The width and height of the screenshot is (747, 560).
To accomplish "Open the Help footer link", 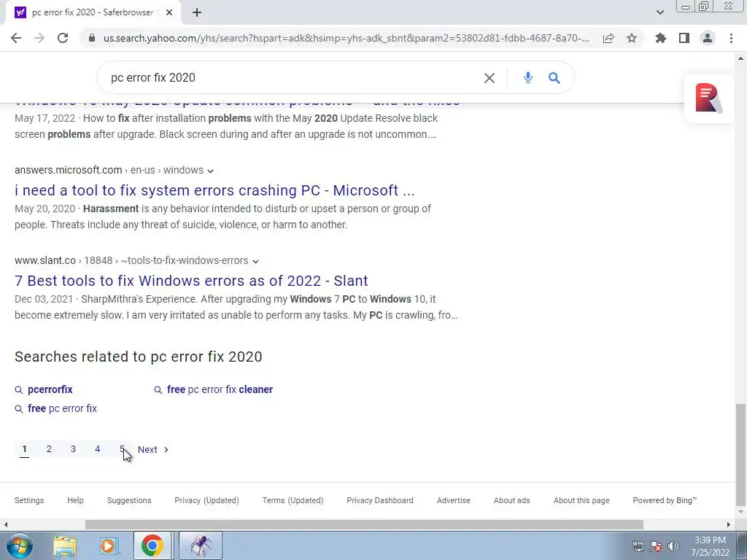I will click(x=75, y=500).
